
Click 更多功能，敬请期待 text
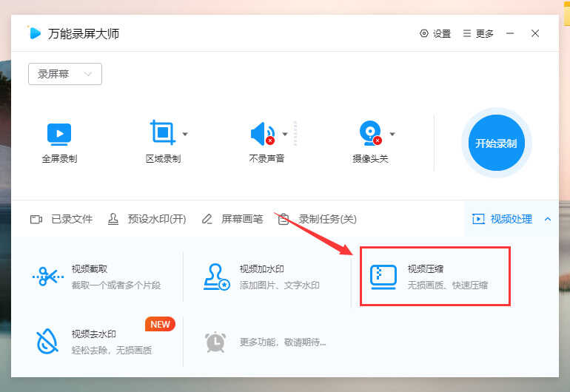(x=283, y=342)
